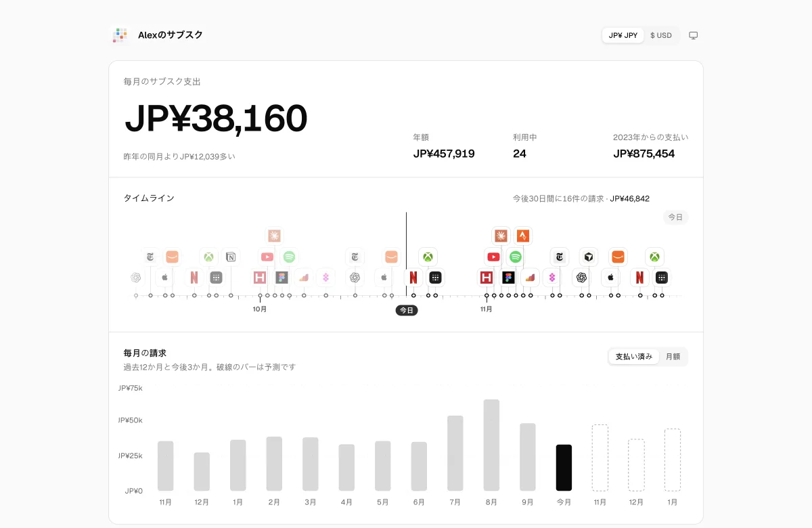
Task: Click the 7月 bar in monthly chart
Action: click(455, 454)
